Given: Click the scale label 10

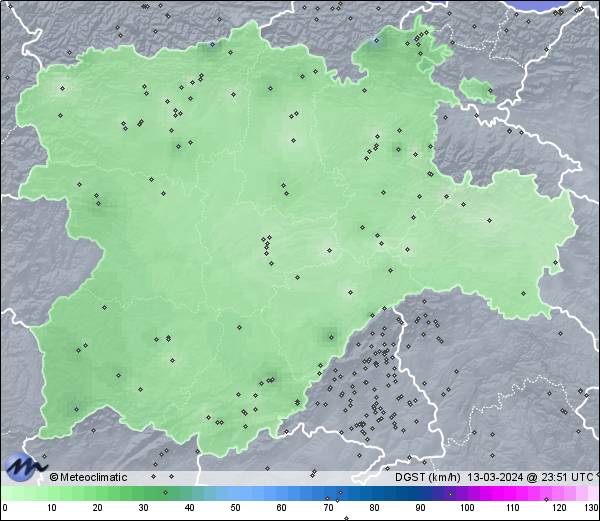Looking at the screenshot, I should click(52, 508).
